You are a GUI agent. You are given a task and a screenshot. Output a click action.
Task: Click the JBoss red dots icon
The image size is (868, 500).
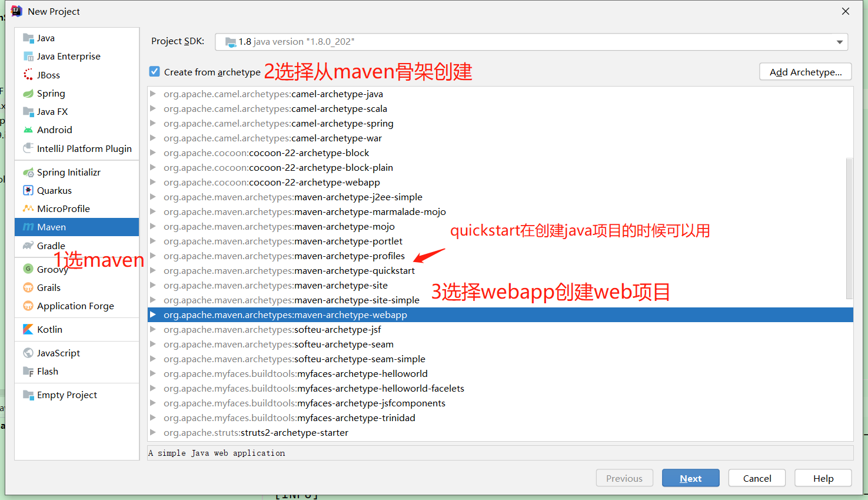(x=28, y=75)
